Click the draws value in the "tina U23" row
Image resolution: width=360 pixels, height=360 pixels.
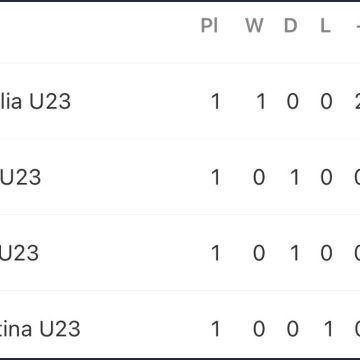[293, 329]
